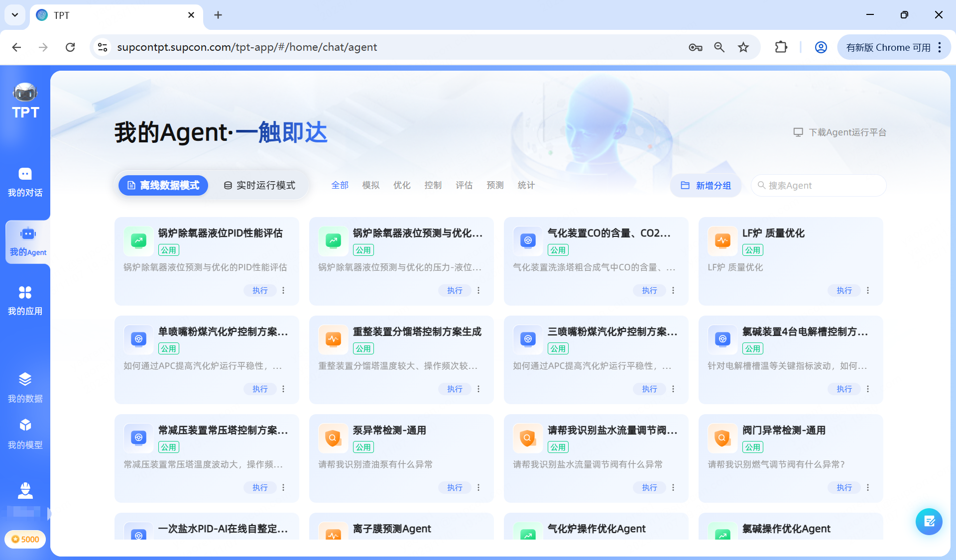Click the floating edit button bottom right

click(929, 521)
